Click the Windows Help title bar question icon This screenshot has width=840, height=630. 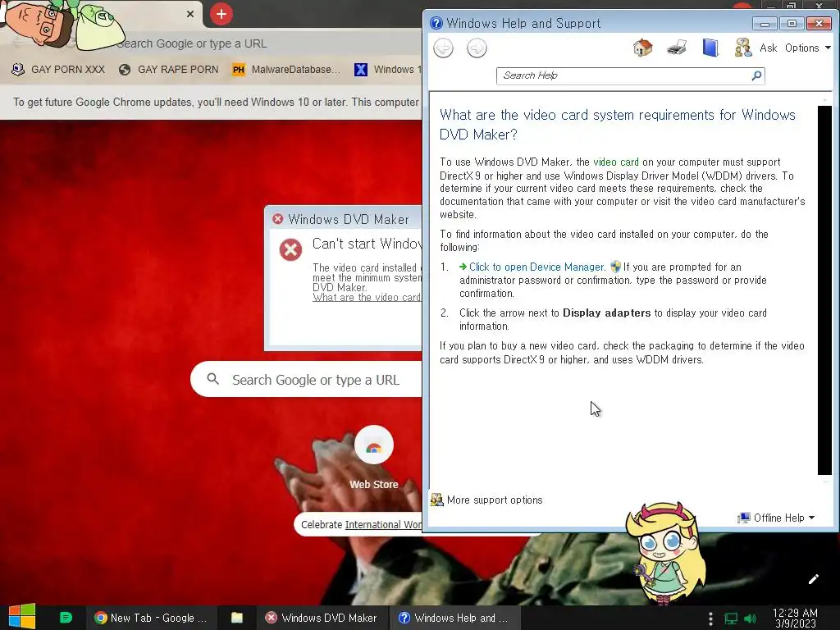[436, 23]
